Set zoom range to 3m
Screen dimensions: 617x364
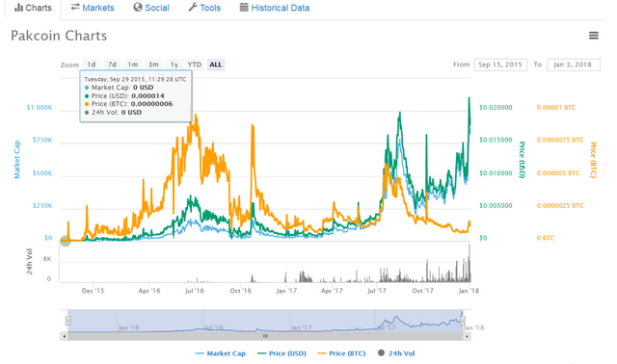coord(153,65)
